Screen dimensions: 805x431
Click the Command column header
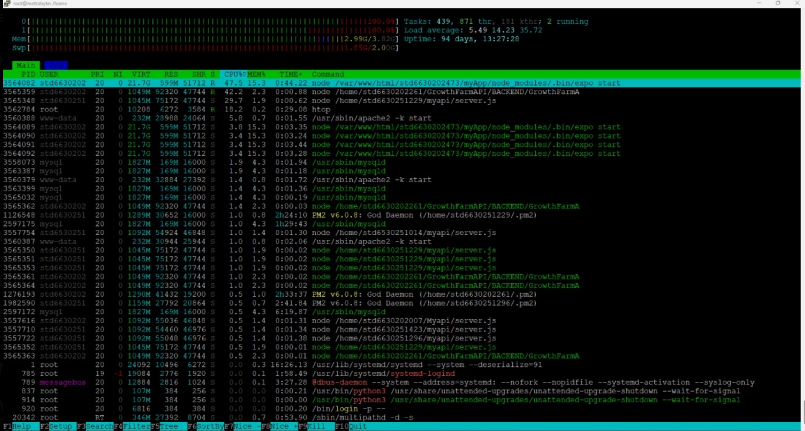(330, 74)
